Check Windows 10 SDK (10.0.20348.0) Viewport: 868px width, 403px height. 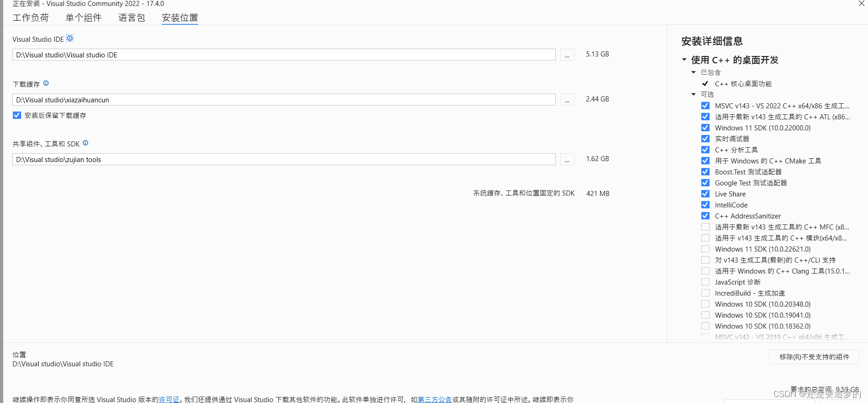[x=705, y=304]
